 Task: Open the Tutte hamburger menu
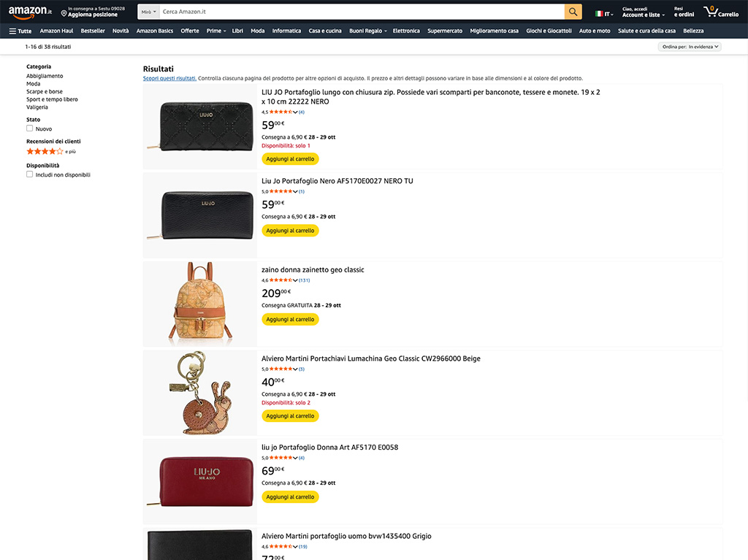click(x=20, y=31)
